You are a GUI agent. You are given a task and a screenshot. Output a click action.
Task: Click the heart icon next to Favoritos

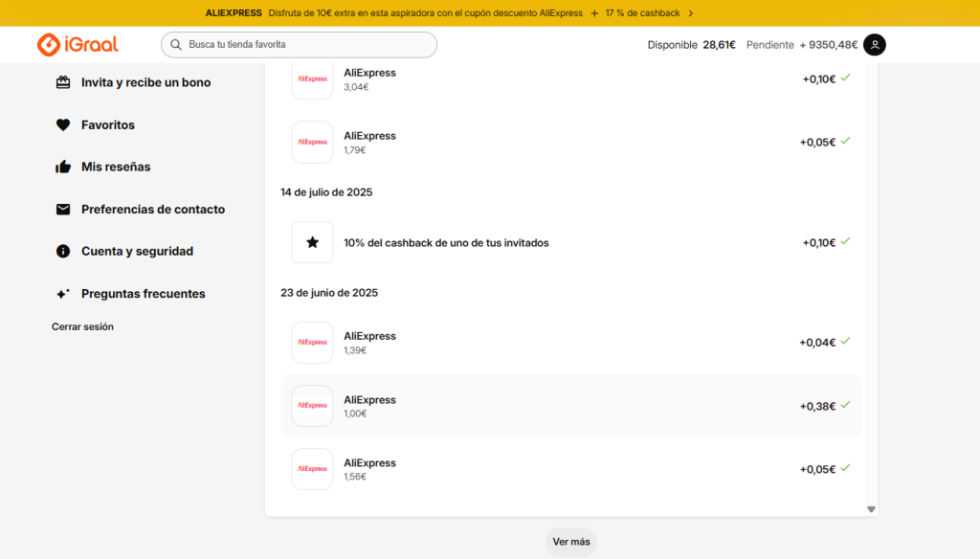click(63, 124)
